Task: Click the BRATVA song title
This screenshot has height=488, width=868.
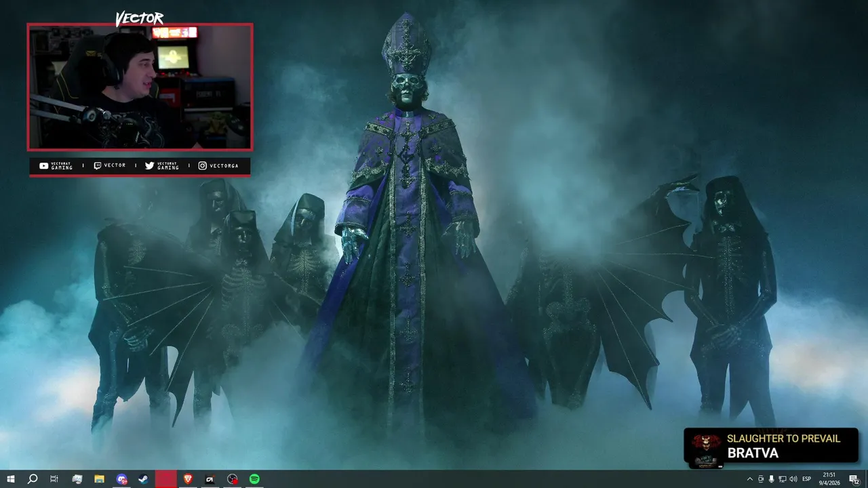Action: click(753, 453)
